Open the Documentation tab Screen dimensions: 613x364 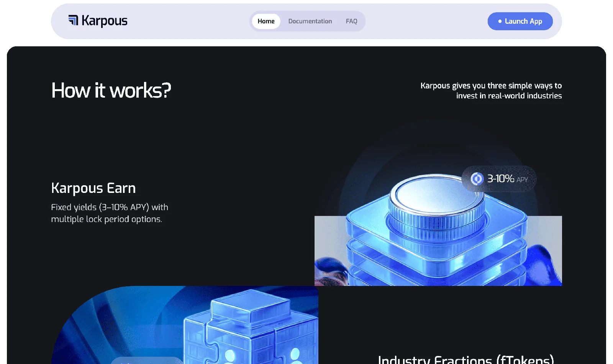(x=310, y=21)
